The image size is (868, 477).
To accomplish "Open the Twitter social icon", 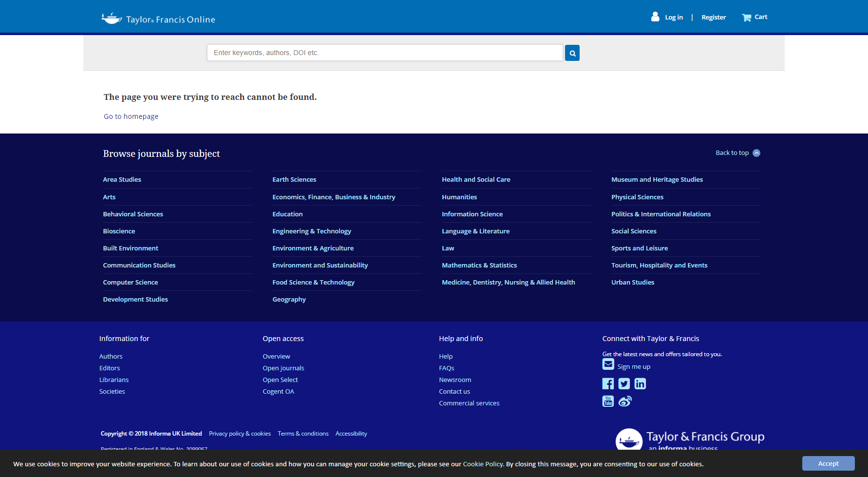I will click(624, 384).
